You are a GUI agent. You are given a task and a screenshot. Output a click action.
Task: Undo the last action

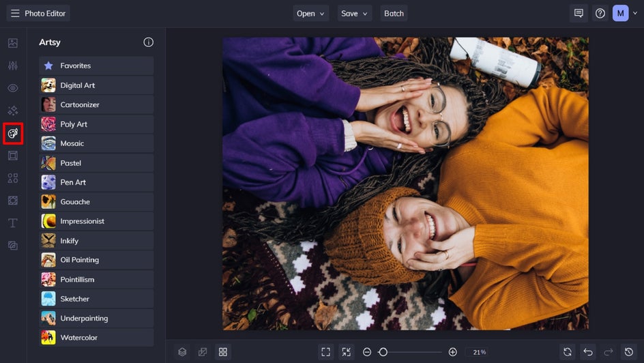tap(588, 352)
